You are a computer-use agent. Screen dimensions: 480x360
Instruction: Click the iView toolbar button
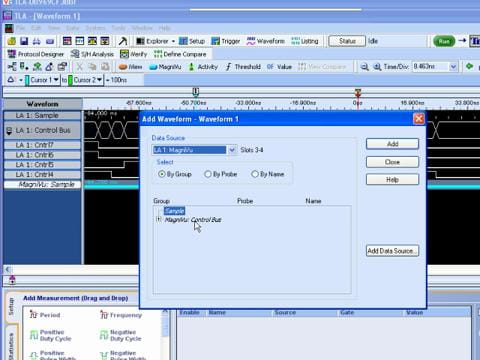click(x=130, y=67)
